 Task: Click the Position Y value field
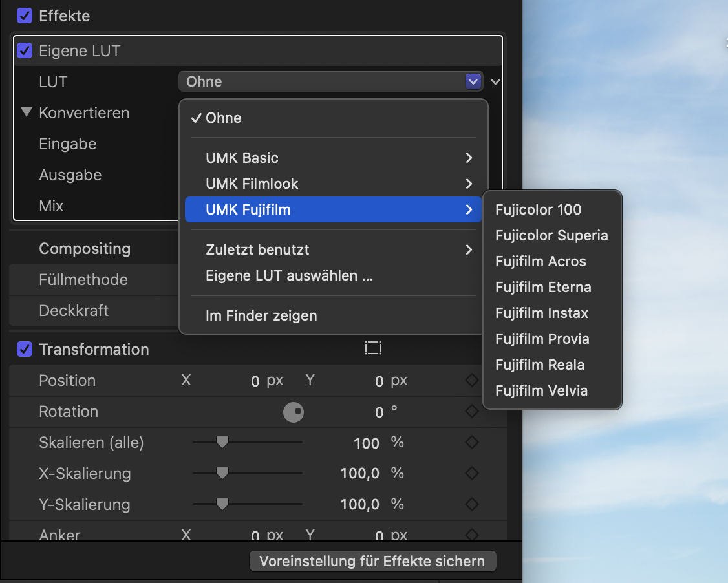(379, 381)
